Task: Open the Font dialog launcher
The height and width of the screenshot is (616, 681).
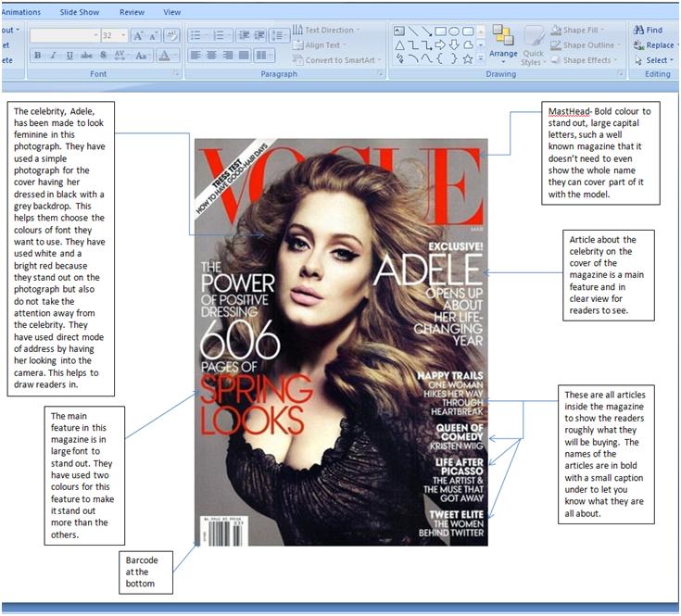Action: pyautogui.click(x=176, y=74)
